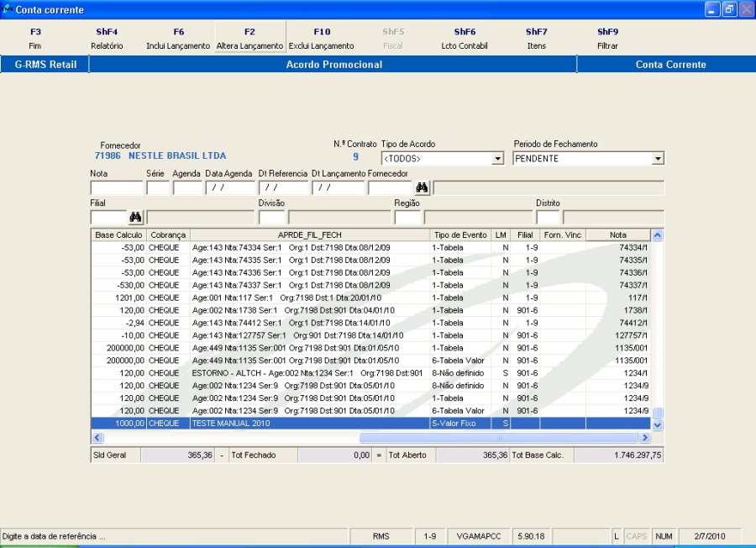Click the Tipo de Evento column header
The width and height of the screenshot is (756, 548).
click(x=460, y=235)
